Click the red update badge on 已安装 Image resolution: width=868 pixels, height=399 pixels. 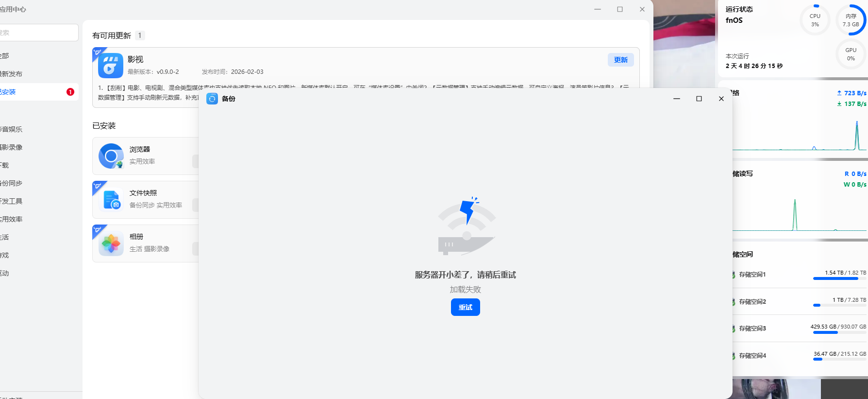tap(70, 92)
